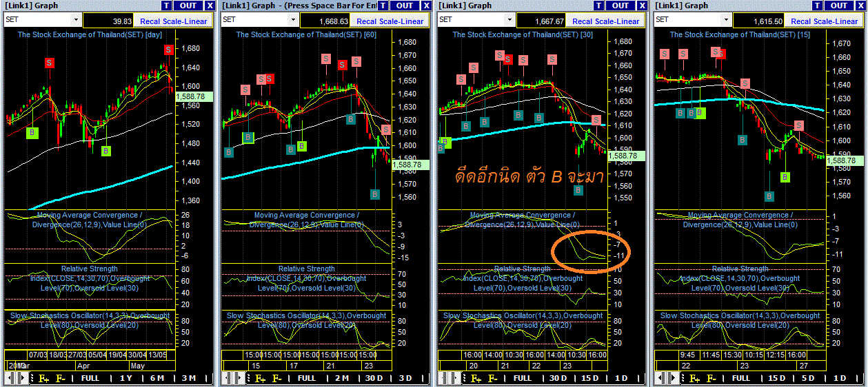Select FULL range in the 15-minute chart
This screenshot has width=868, height=387.
pos(741,378)
